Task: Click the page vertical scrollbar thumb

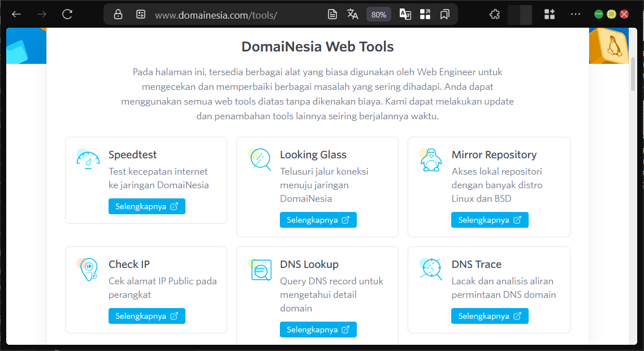Action: pos(633,73)
